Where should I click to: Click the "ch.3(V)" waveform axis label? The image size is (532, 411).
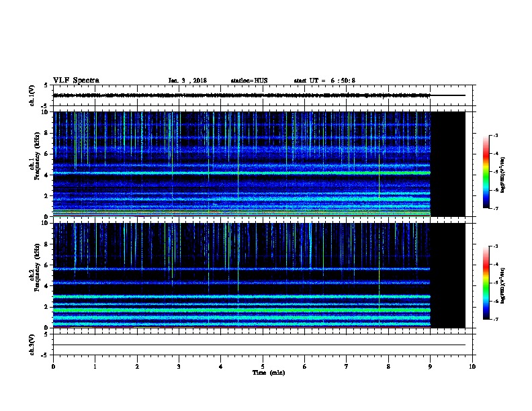pos(32,345)
